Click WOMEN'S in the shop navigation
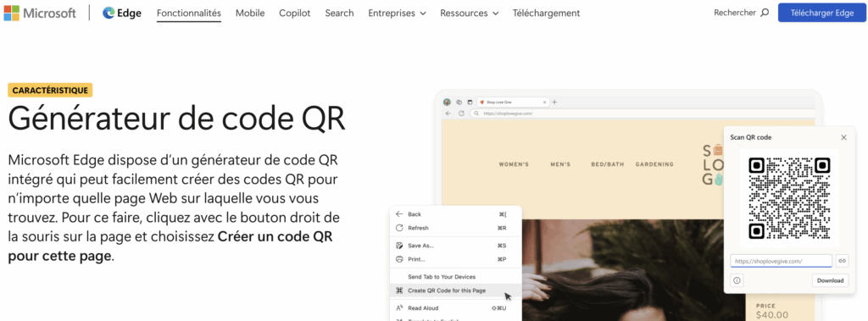The height and width of the screenshot is (321, 868). click(x=514, y=164)
